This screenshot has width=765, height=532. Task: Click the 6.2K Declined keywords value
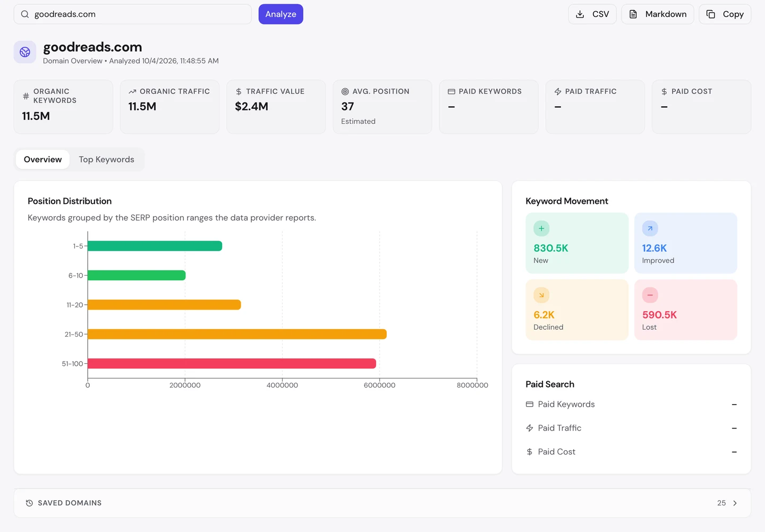[544, 315]
